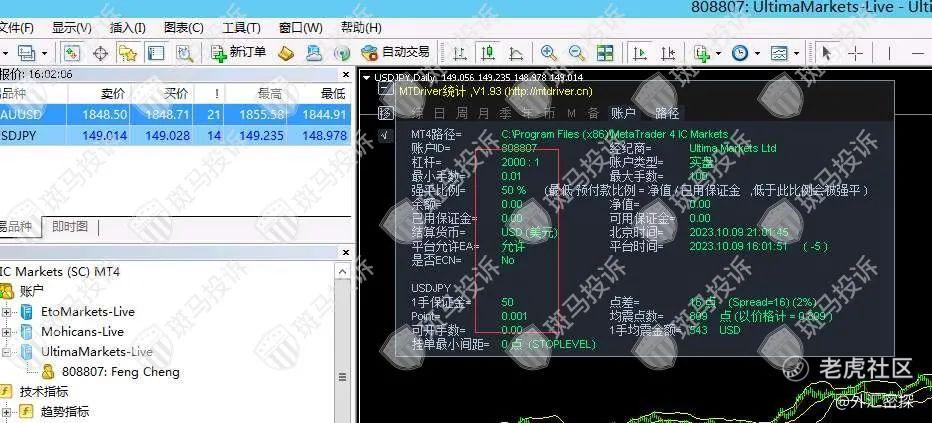Viewport: 932px width, 423px height.
Task: Select the horizontal line drawing tool
Action: (x=918, y=53)
